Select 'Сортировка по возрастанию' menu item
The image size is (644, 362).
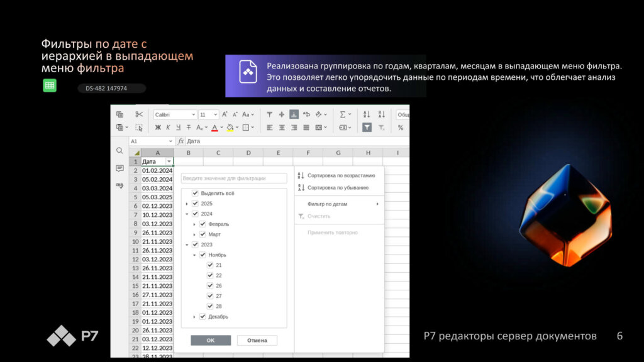pyautogui.click(x=341, y=176)
